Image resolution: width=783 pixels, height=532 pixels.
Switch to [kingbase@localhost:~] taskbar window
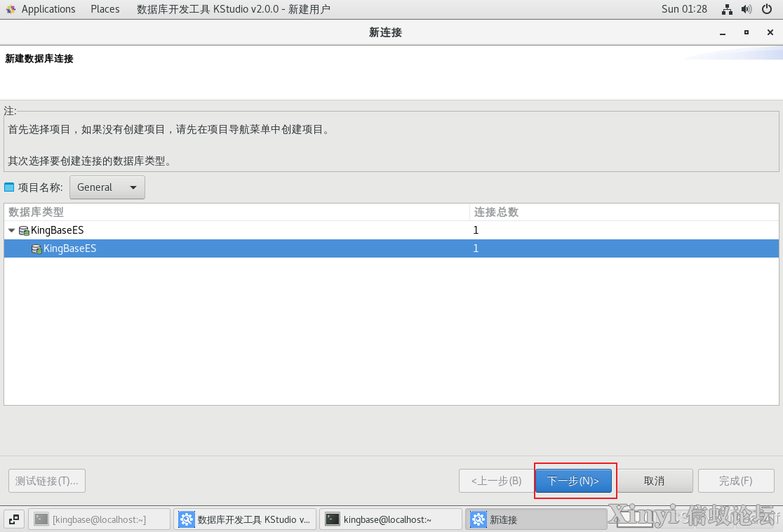[100, 519]
